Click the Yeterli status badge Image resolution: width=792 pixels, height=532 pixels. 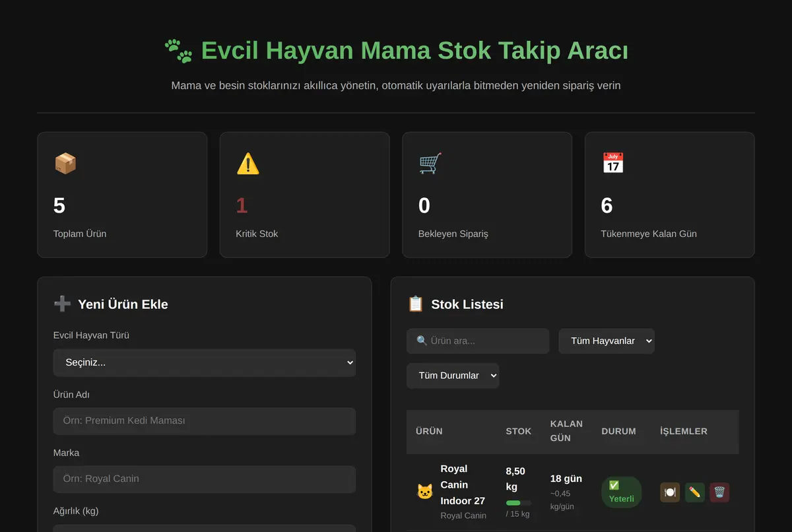(621, 492)
